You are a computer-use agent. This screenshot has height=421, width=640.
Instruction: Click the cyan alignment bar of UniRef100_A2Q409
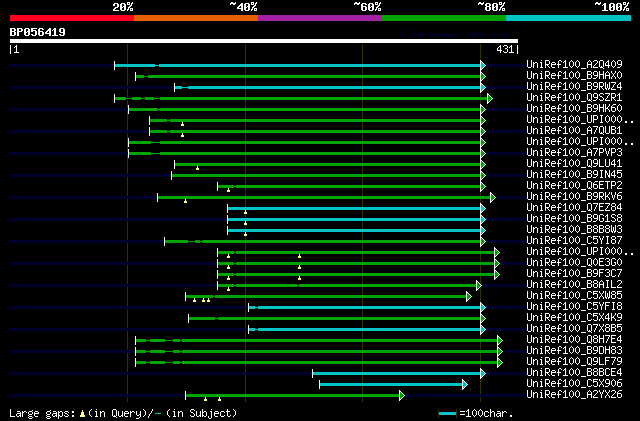pyautogui.click(x=298, y=65)
